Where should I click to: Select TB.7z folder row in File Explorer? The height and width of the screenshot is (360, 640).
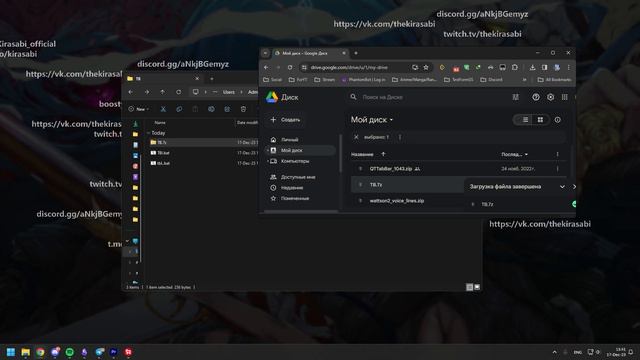[203, 142]
